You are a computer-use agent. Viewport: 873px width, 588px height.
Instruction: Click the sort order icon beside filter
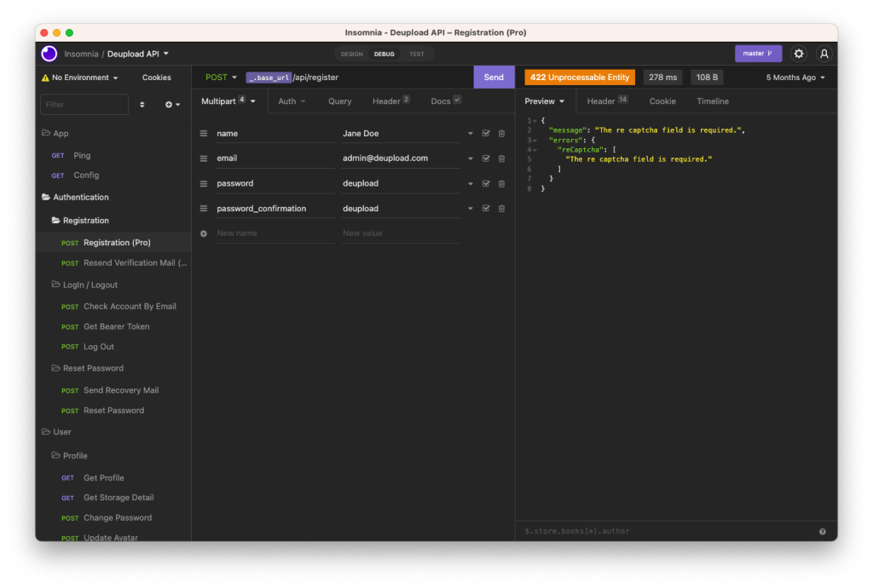coord(142,105)
